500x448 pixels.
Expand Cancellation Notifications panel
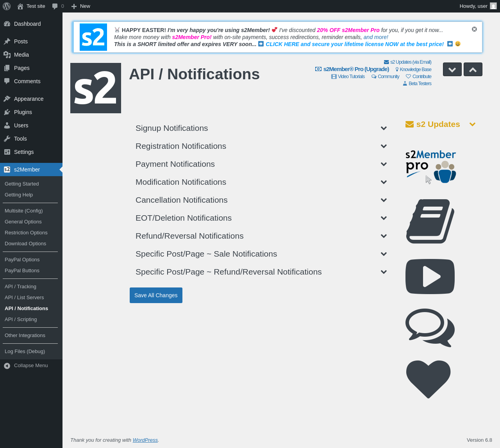[261, 200]
